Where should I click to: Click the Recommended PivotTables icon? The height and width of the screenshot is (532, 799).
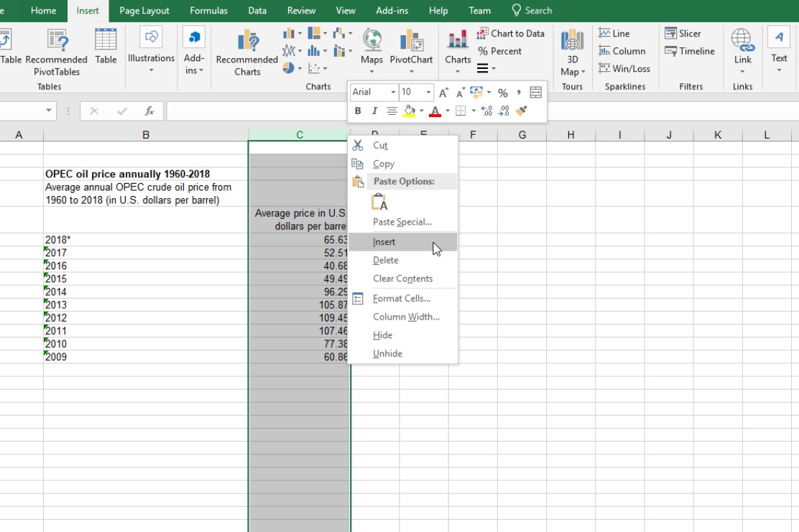coord(57,41)
